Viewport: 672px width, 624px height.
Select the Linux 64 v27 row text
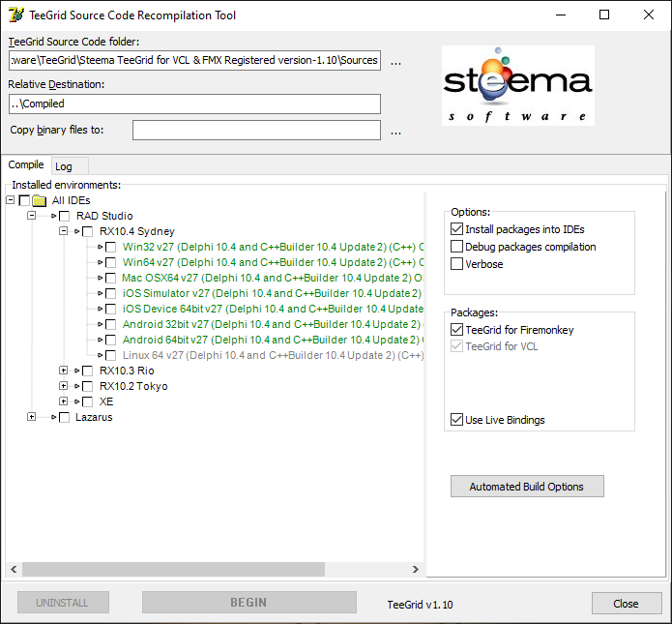click(273, 355)
